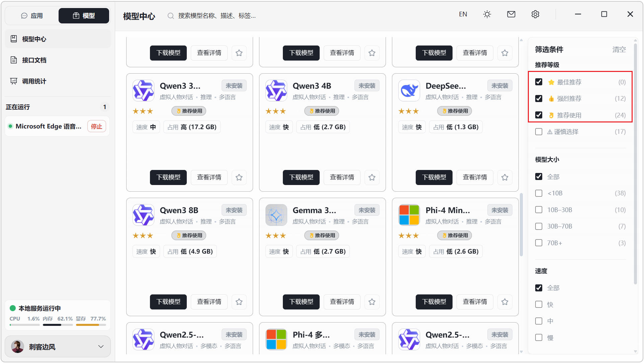644x363 pixels.
Task: Click the 显存 usage progress bar
Action: tap(91, 325)
